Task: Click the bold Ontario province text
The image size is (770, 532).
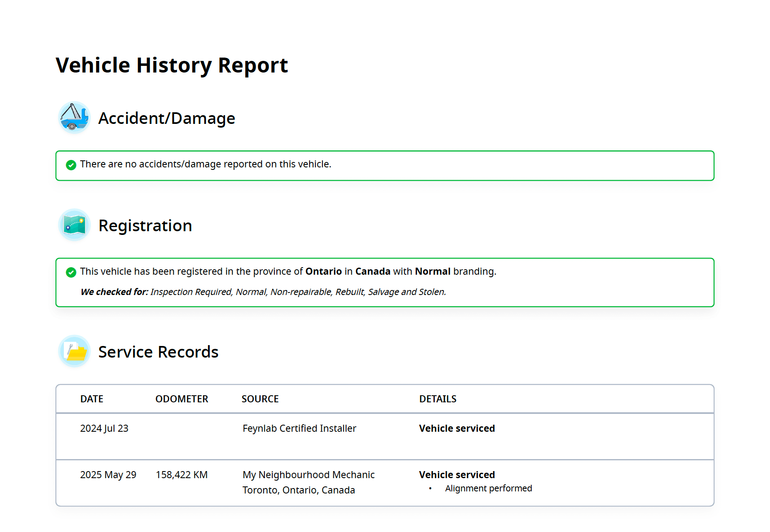Action: pos(323,271)
